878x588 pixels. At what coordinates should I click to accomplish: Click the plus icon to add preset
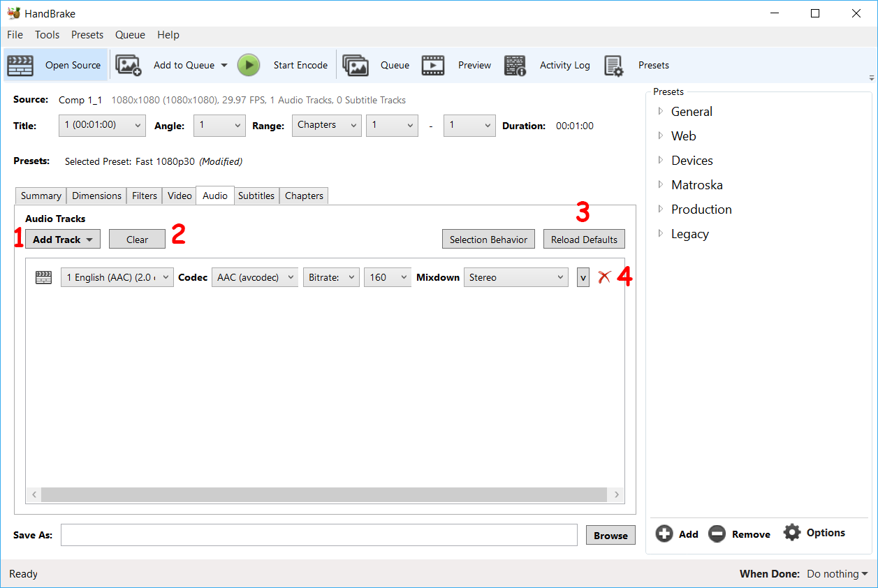(664, 534)
